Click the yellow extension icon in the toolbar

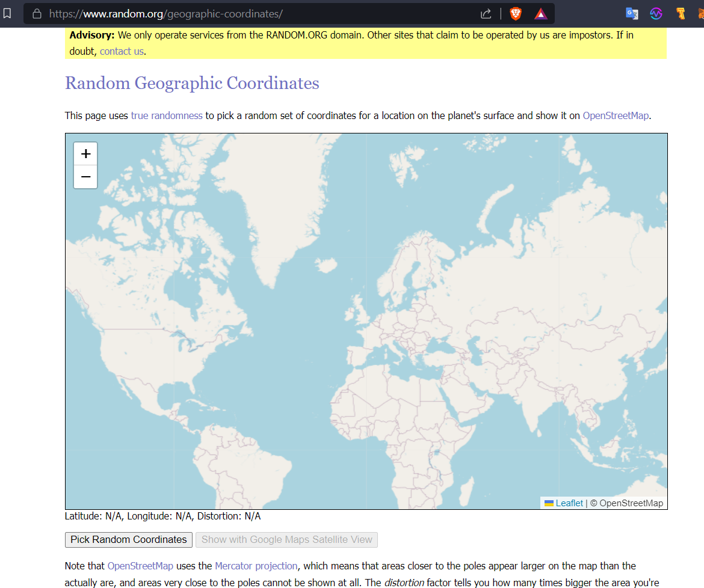(681, 13)
